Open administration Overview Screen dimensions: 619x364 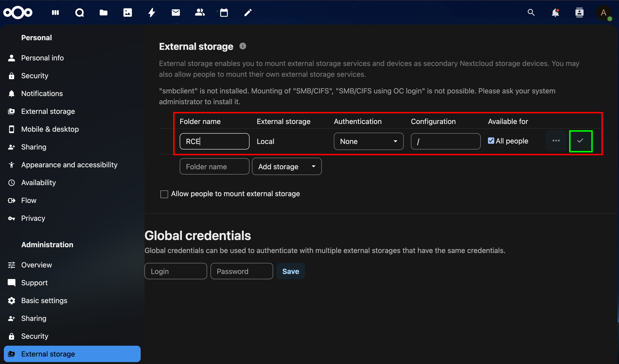click(72, 265)
